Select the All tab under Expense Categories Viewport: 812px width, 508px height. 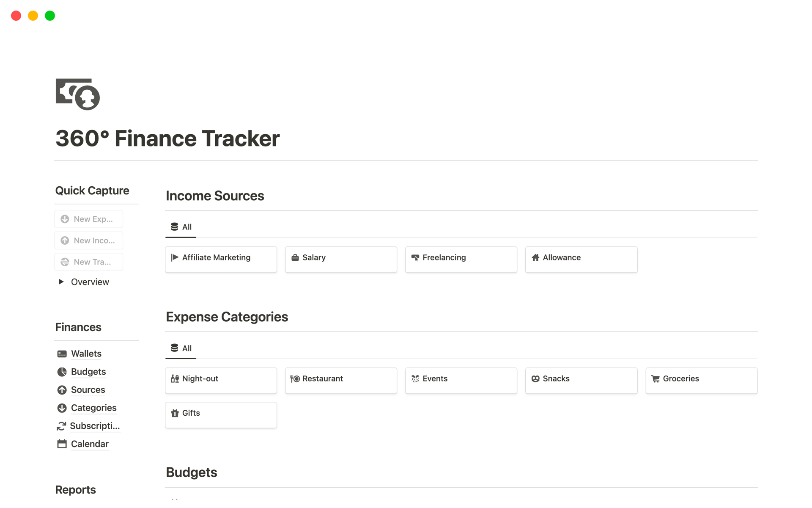tap(181, 348)
